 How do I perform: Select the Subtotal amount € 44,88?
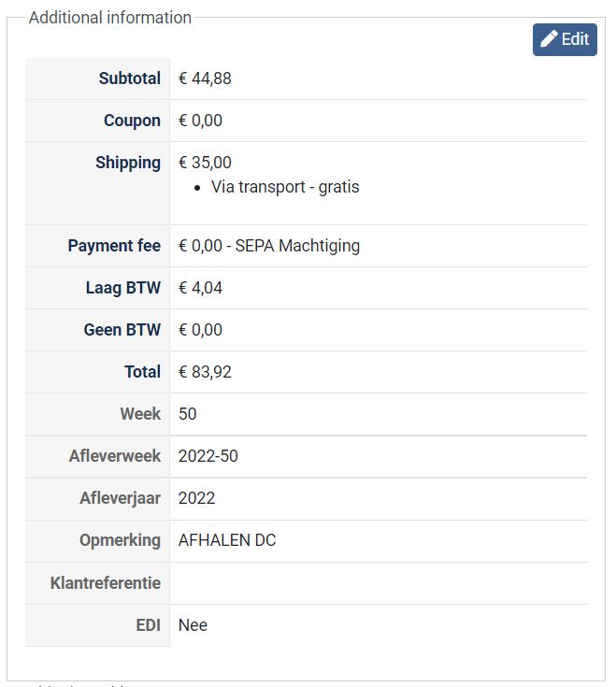(x=205, y=79)
